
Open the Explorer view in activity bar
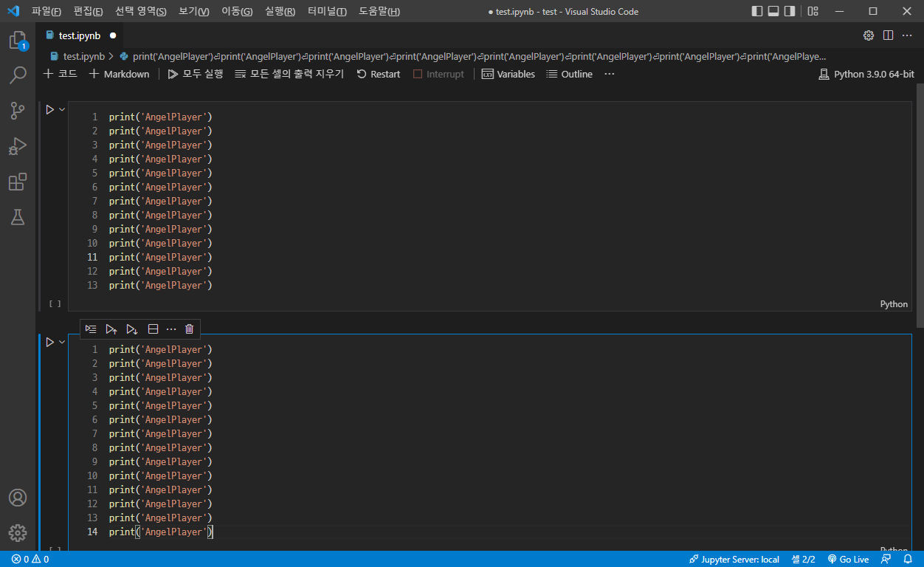tap(18, 41)
